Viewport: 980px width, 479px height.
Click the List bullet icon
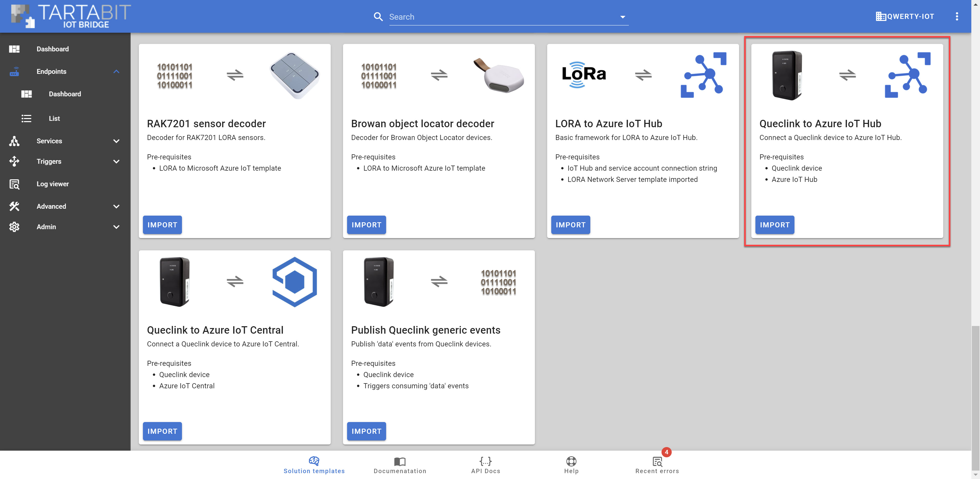27,119
